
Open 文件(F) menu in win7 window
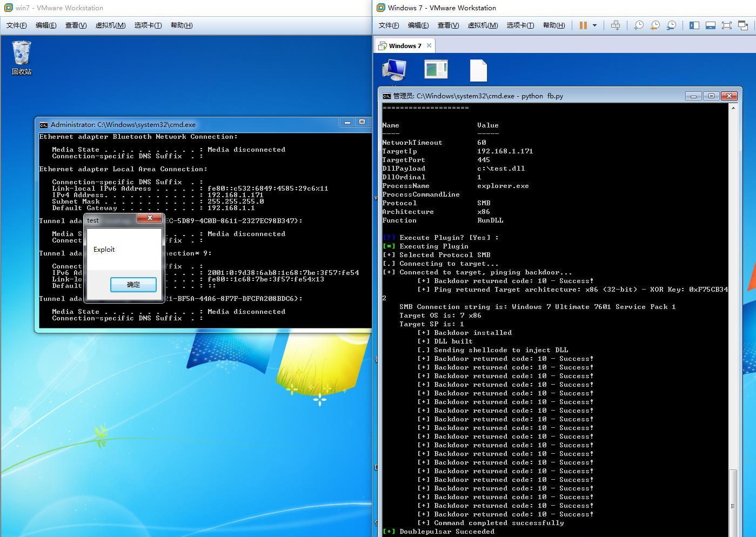pos(17,25)
